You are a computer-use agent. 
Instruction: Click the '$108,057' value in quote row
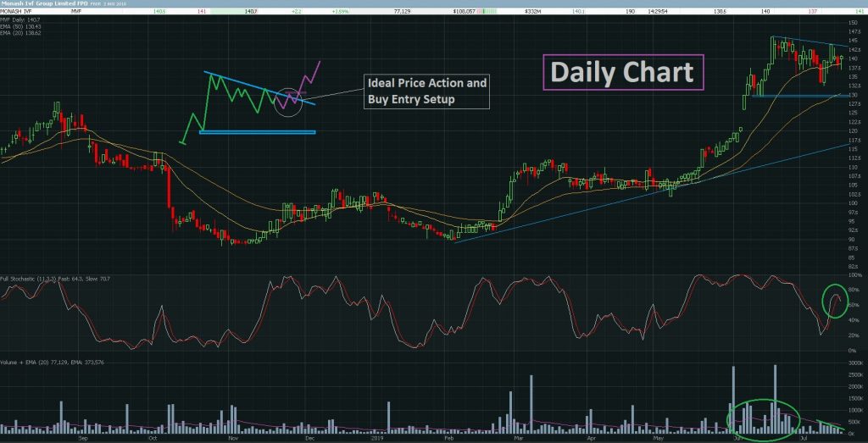(x=464, y=11)
